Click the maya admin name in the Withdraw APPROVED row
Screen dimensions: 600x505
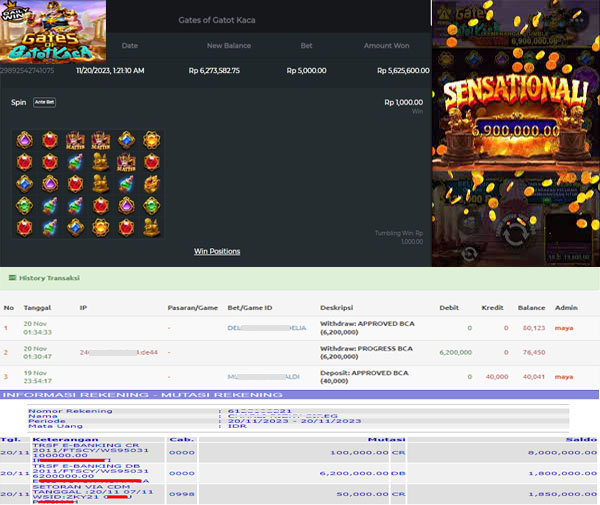pyautogui.click(x=564, y=328)
